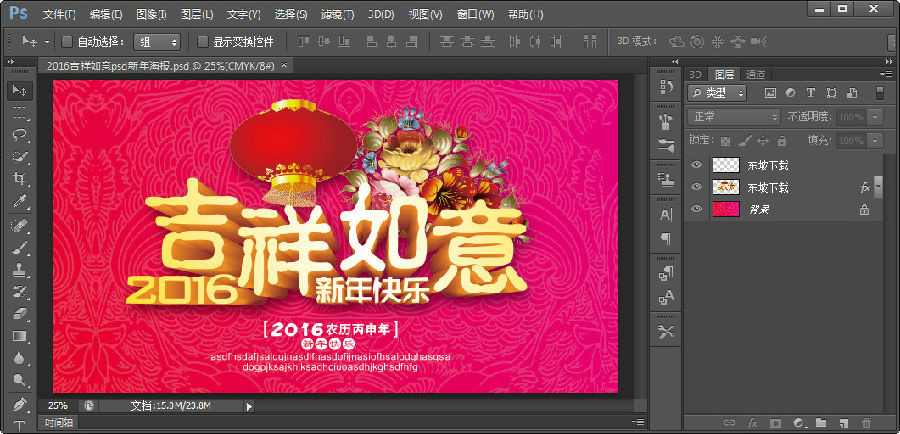Select the 背景 layer thumbnail
Image resolution: width=900 pixels, height=434 pixels.
pos(726,210)
